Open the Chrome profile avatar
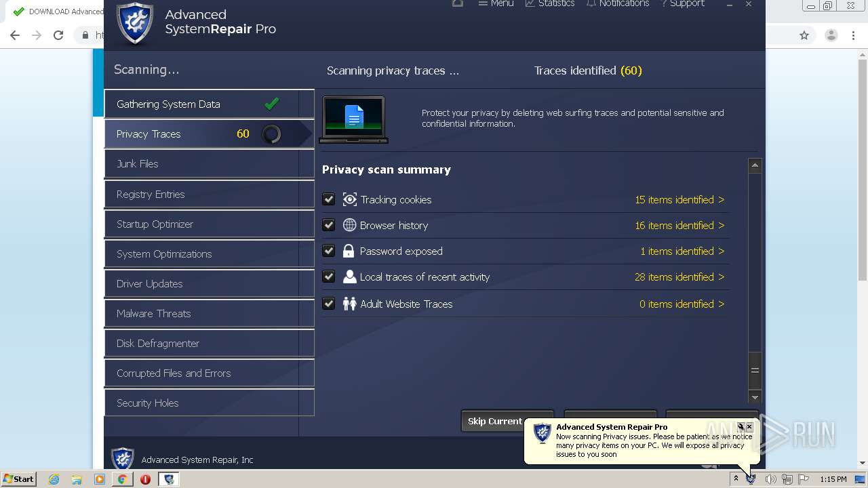The width and height of the screenshot is (868, 488). tap(831, 35)
